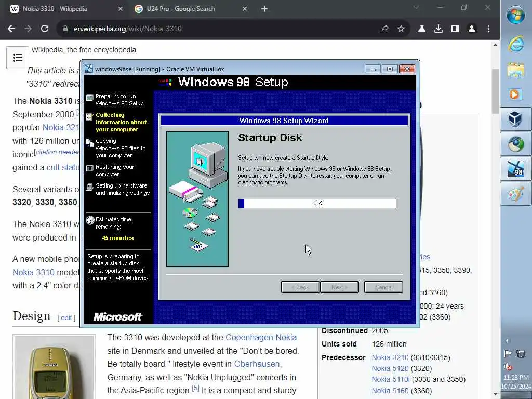Open Nokia 3310 thumbnail image
Screen dimensions: 532x399
[x=54, y=367]
